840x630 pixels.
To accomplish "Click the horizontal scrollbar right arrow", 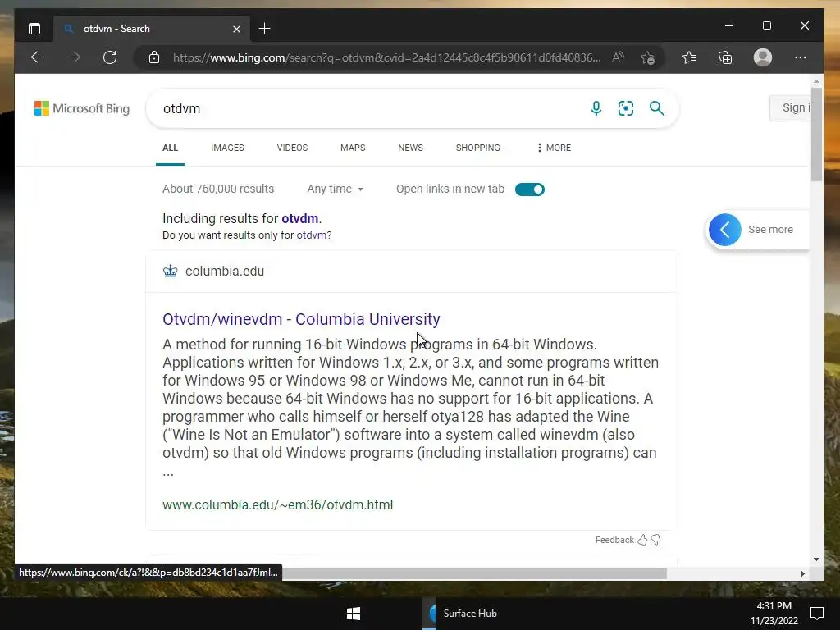I will 802,573.
